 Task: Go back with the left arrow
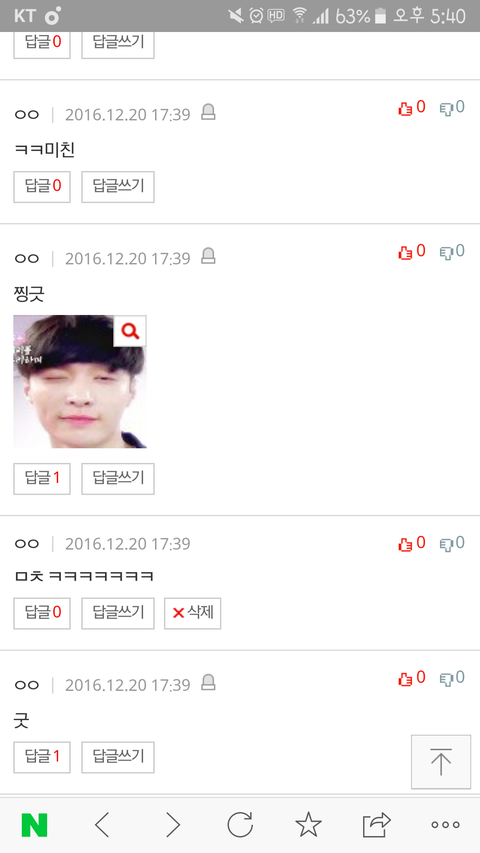[x=102, y=825]
